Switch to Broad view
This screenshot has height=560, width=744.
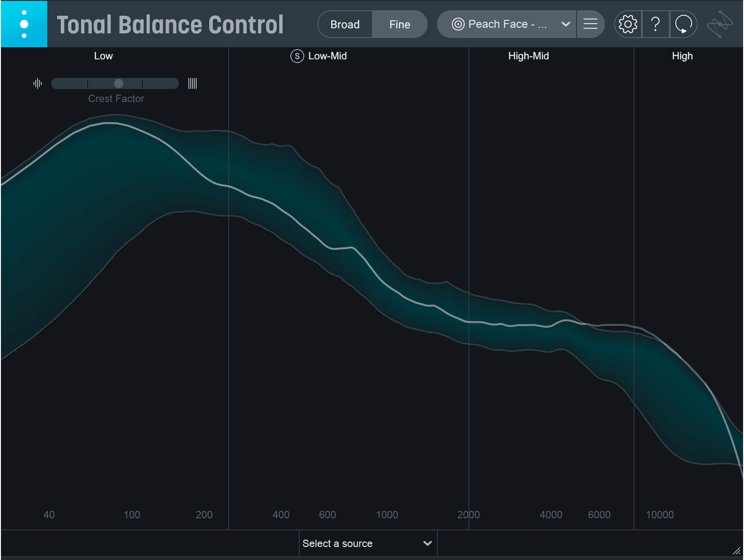[345, 24]
